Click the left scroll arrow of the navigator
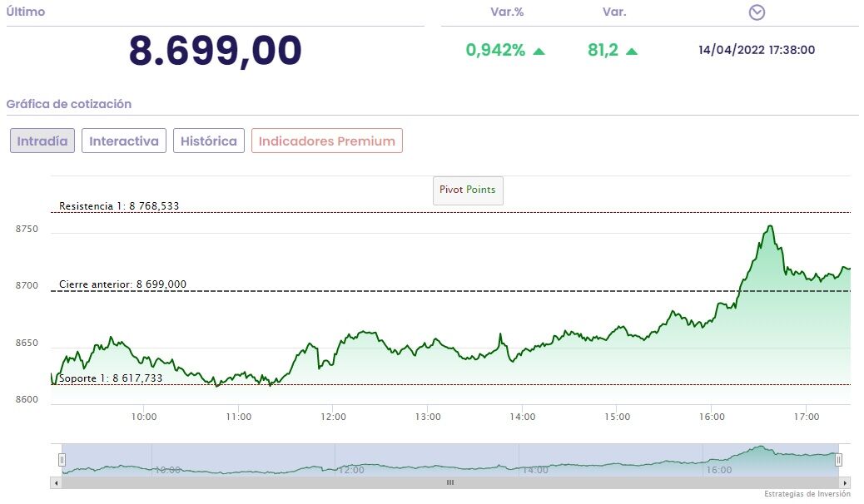The image size is (864, 504). (x=57, y=482)
